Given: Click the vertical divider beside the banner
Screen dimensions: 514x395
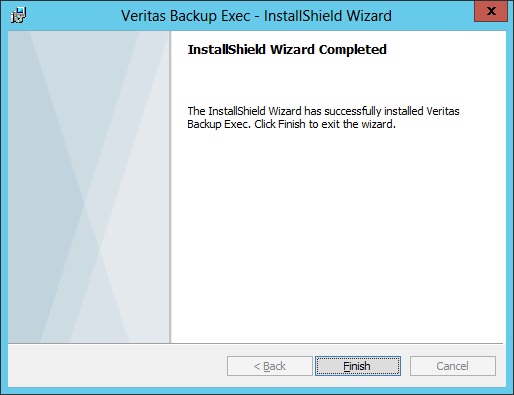Looking at the screenshot, I should [x=170, y=187].
